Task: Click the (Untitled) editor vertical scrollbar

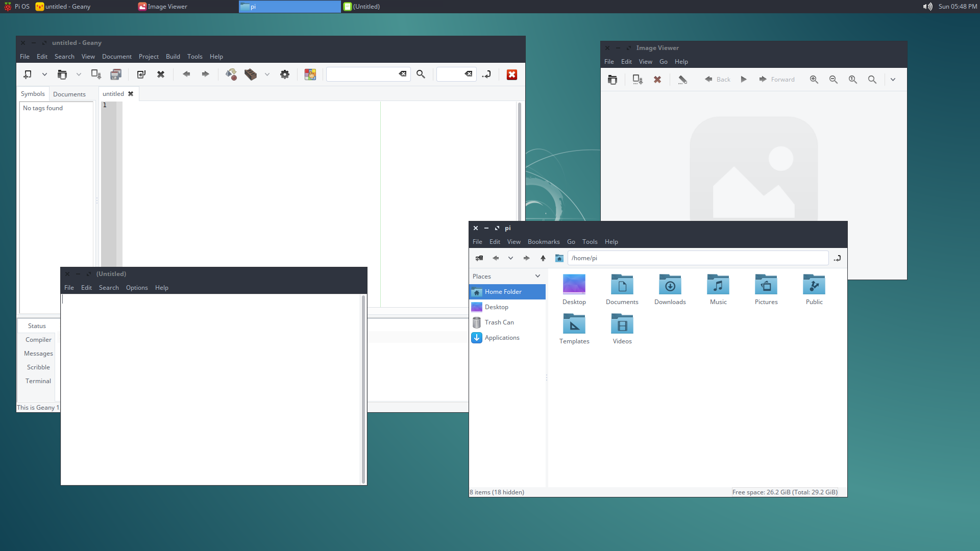Action: [x=363, y=389]
